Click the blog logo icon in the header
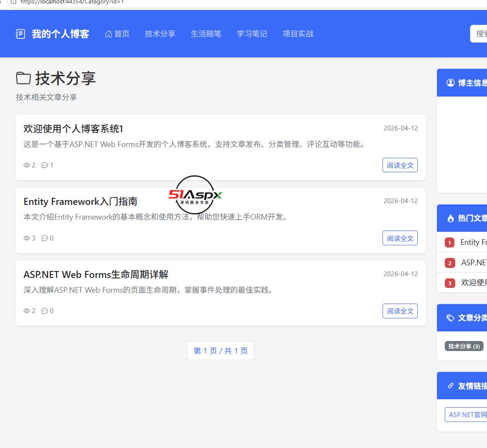Viewport: 487px width, 448px height. 20,34
